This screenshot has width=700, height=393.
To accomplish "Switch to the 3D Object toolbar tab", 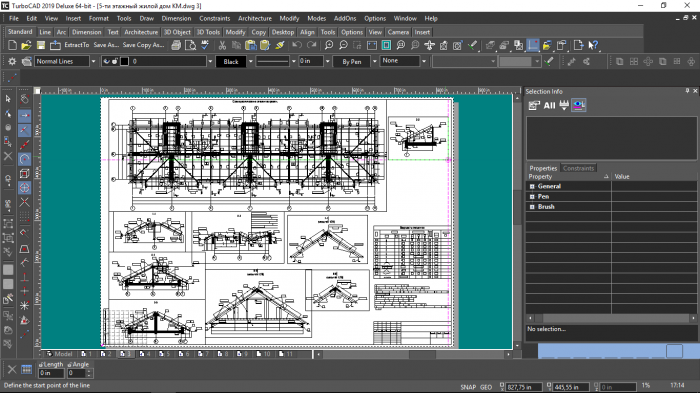I will pos(177,32).
